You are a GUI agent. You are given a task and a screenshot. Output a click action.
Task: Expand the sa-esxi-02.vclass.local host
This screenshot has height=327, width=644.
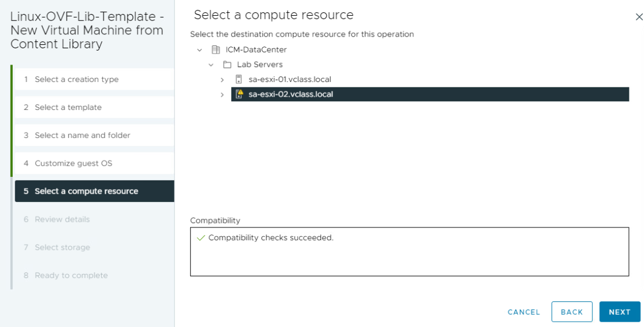(x=222, y=95)
